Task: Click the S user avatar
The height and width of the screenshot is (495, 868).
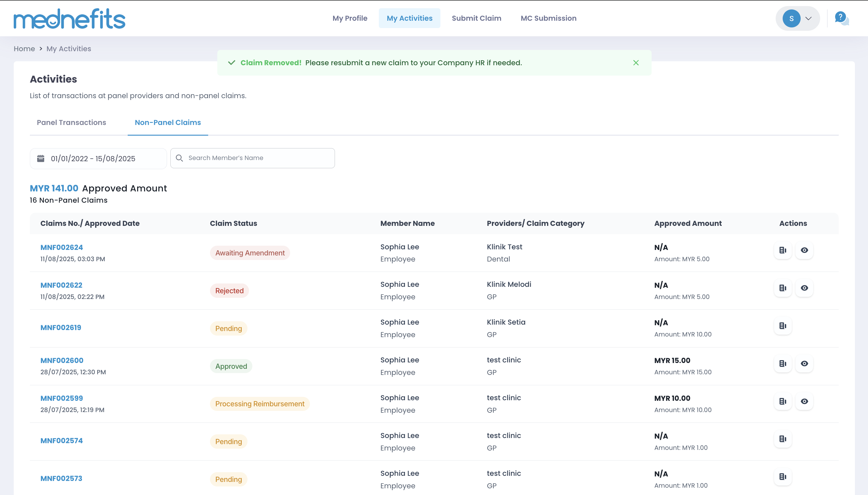Action: 791,18
